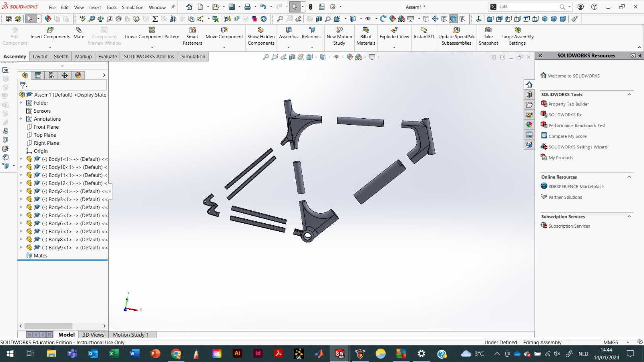
Task: Switch to SOLIDWORKS Add-Ins tab
Action: pyautogui.click(x=149, y=57)
